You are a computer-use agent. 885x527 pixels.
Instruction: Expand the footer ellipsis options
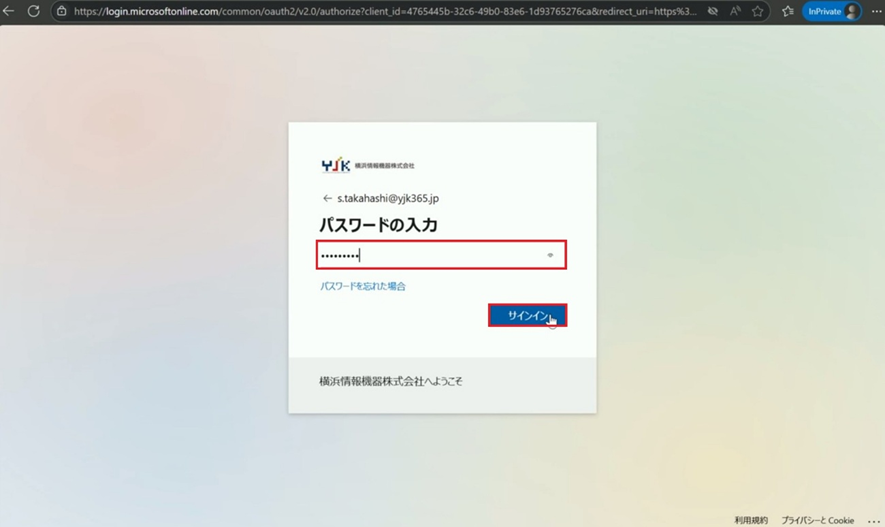pyautogui.click(x=872, y=520)
